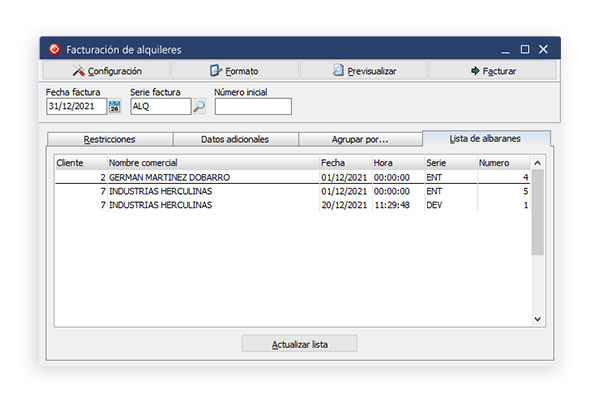Click the magnifier to search Serie factura
600x406 pixels.
pyautogui.click(x=198, y=107)
